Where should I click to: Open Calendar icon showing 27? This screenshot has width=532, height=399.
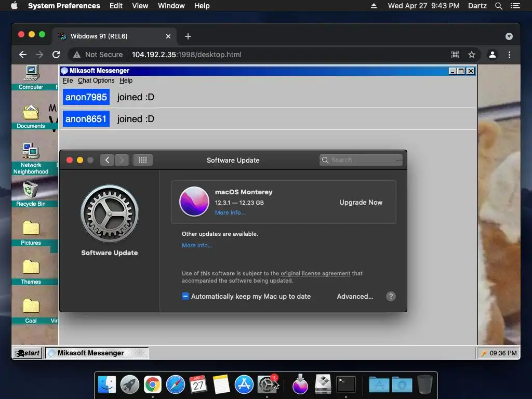click(x=198, y=385)
